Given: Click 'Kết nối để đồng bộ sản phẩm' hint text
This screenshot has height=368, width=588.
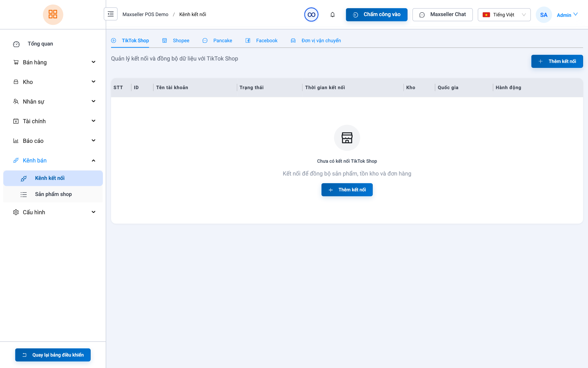Looking at the screenshot, I should tap(347, 174).
